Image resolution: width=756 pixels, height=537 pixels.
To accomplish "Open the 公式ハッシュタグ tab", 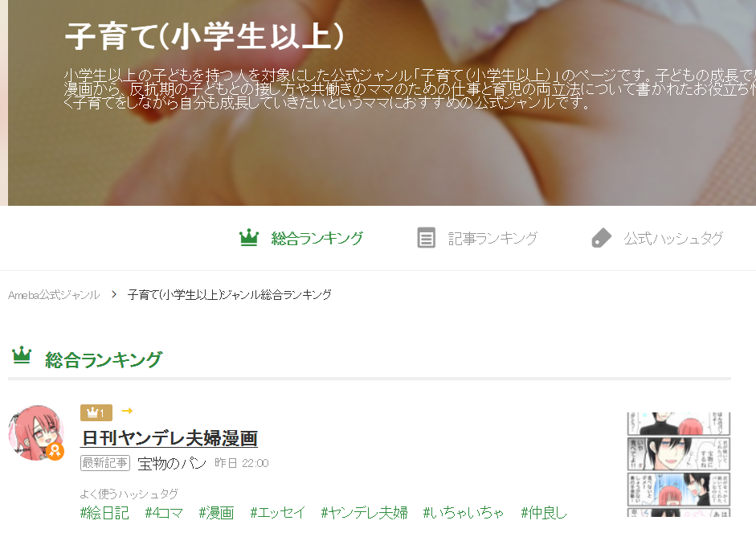I will [657, 238].
